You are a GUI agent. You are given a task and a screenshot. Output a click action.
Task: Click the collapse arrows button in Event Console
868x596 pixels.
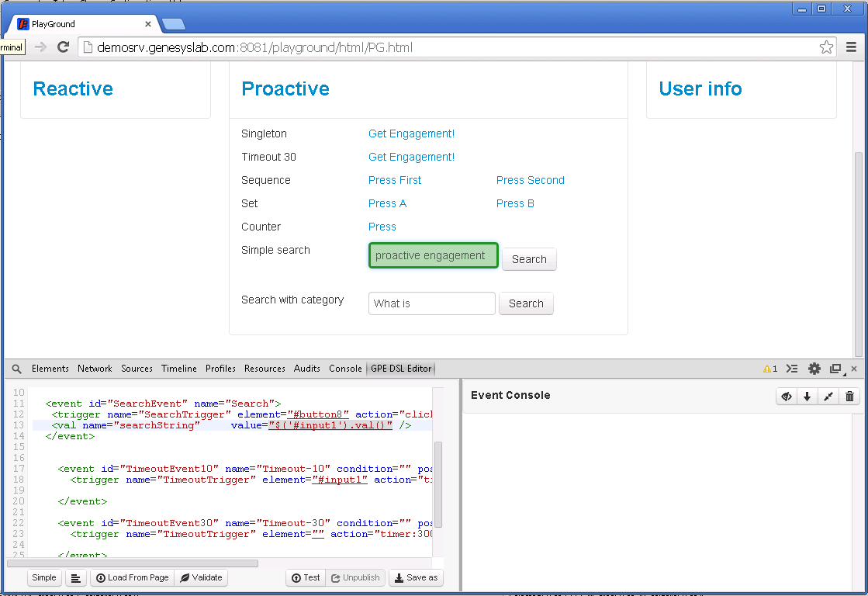click(x=828, y=396)
